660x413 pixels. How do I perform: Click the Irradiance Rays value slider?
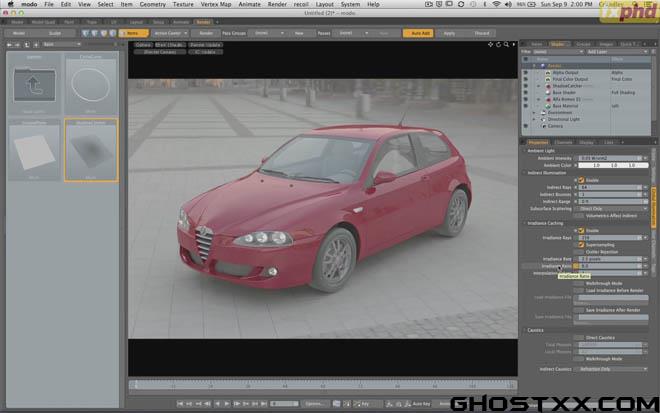tap(610, 238)
